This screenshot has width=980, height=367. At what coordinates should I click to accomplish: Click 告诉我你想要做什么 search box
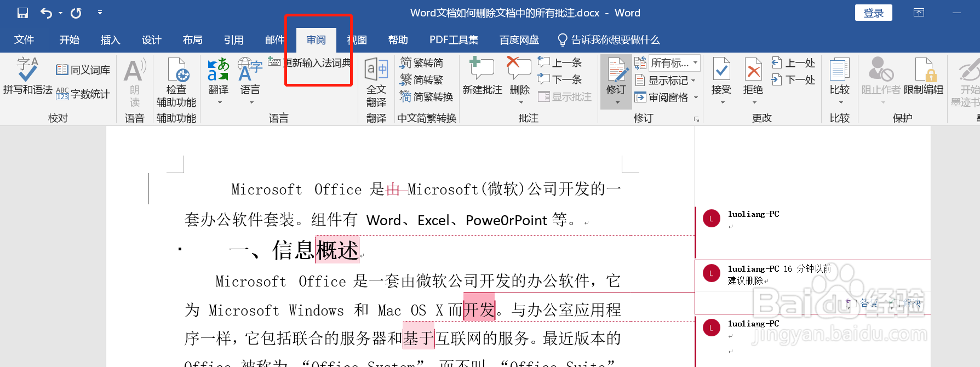(609, 39)
